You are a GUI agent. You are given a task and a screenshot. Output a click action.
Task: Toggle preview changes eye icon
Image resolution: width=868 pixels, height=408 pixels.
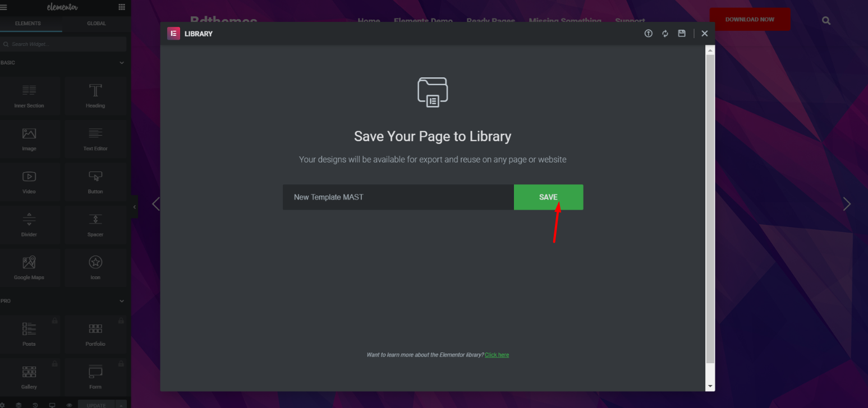(69, 405)
